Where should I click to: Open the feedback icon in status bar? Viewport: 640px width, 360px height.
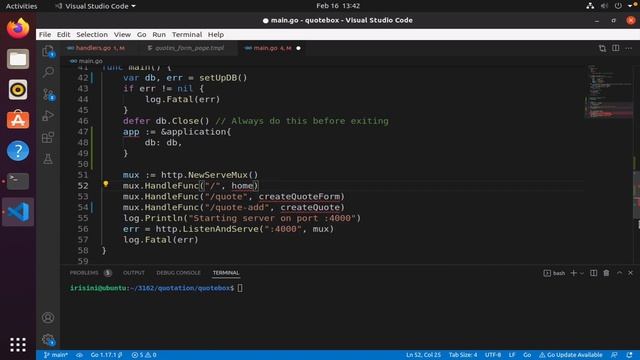tap(614, 355)
